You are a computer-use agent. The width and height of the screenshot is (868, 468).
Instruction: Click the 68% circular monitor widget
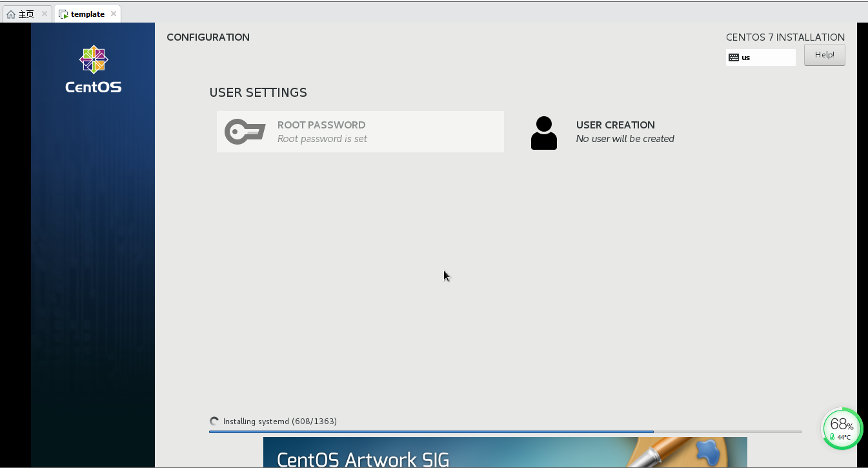coord(842,428)
